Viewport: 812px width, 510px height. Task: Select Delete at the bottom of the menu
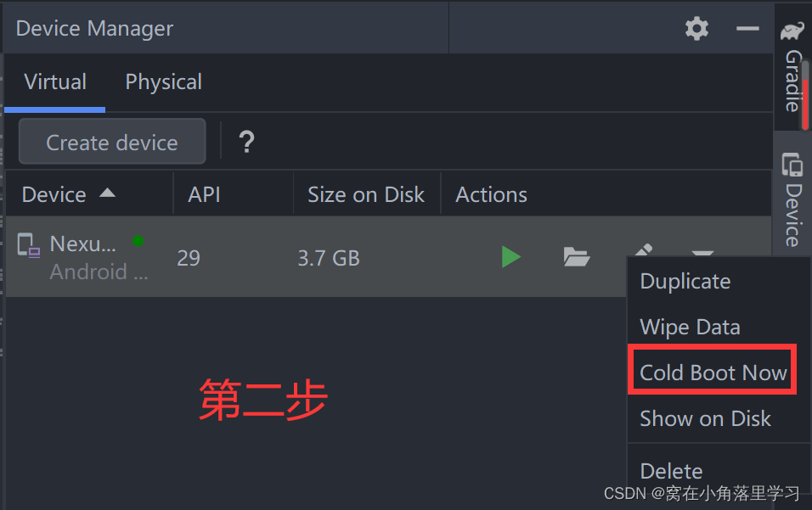point(671,470)
